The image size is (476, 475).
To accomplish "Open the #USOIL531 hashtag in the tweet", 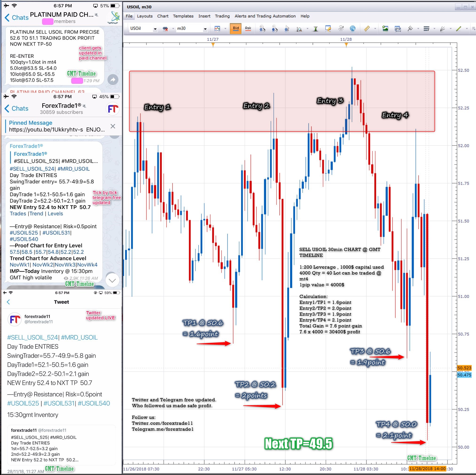I will [x=59, y=404].
